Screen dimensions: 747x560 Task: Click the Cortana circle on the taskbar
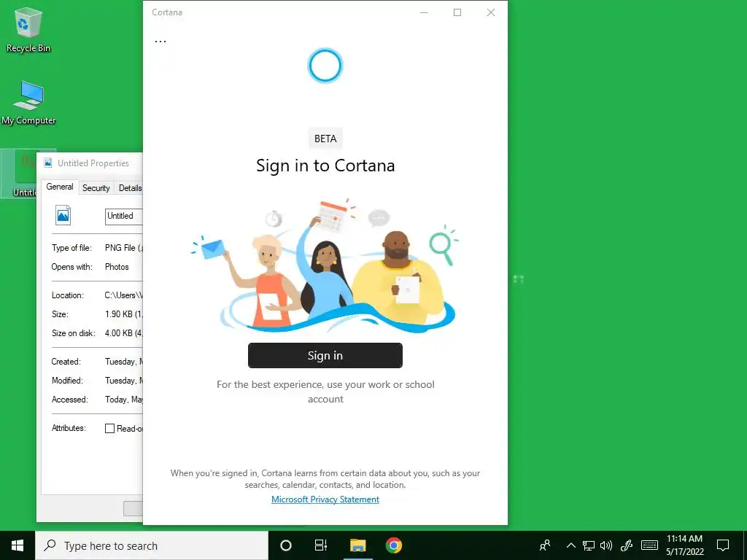(286, 545)
